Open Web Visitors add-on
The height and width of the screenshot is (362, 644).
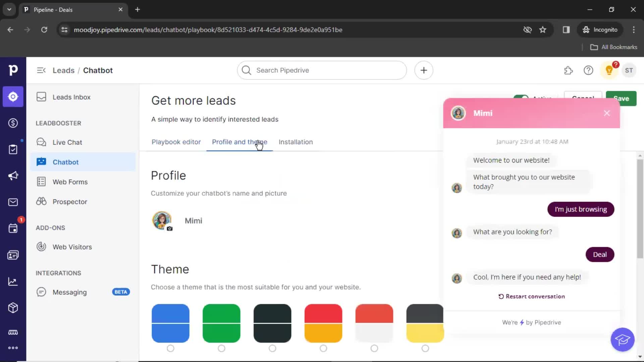click(x=83, y=247)
